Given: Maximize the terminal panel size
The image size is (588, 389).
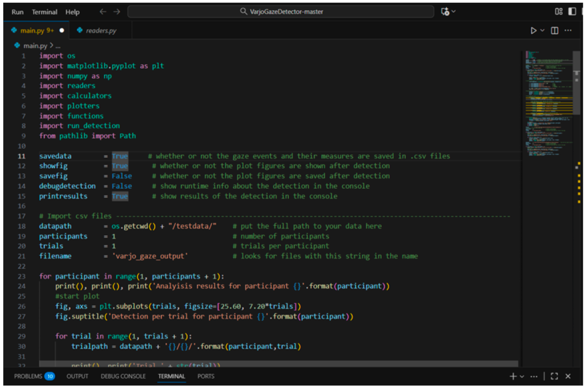Looking at the screenshot, I should [554, 376].
